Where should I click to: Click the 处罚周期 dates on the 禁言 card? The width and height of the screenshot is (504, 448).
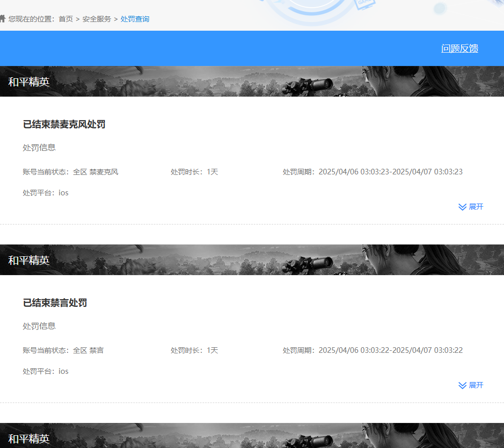pyautogui.click(x=372, y=350)
